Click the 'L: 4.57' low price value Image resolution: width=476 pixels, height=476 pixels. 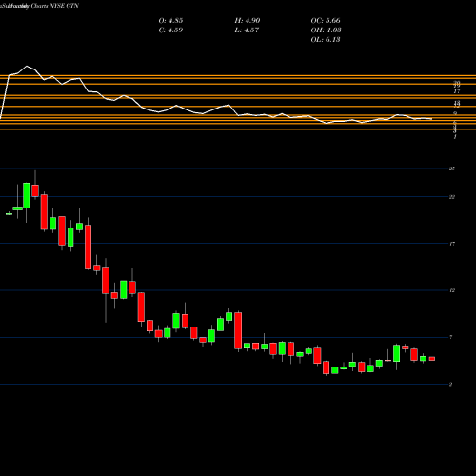click(x=247, y=30)
